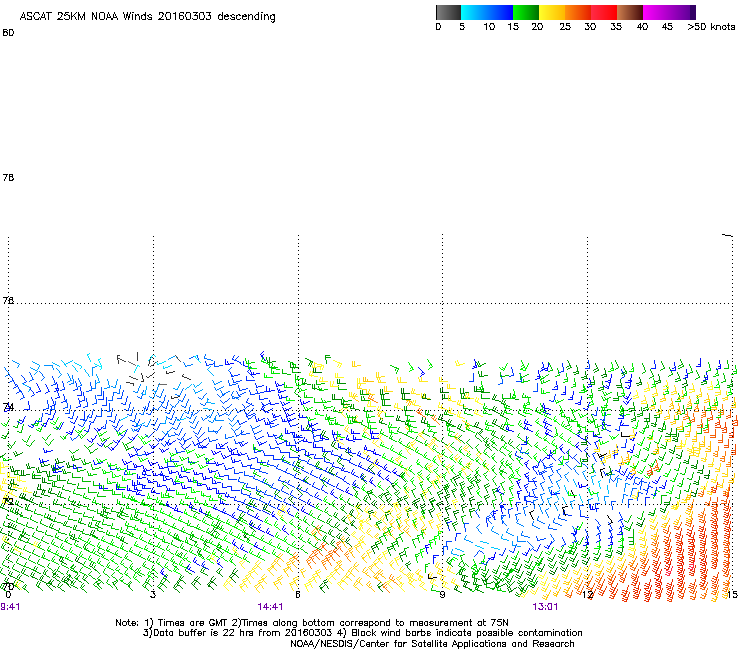
Task: Pick the cyan-to-blue 5-15 knots legend segment
Action: click(x=487, y=12)
